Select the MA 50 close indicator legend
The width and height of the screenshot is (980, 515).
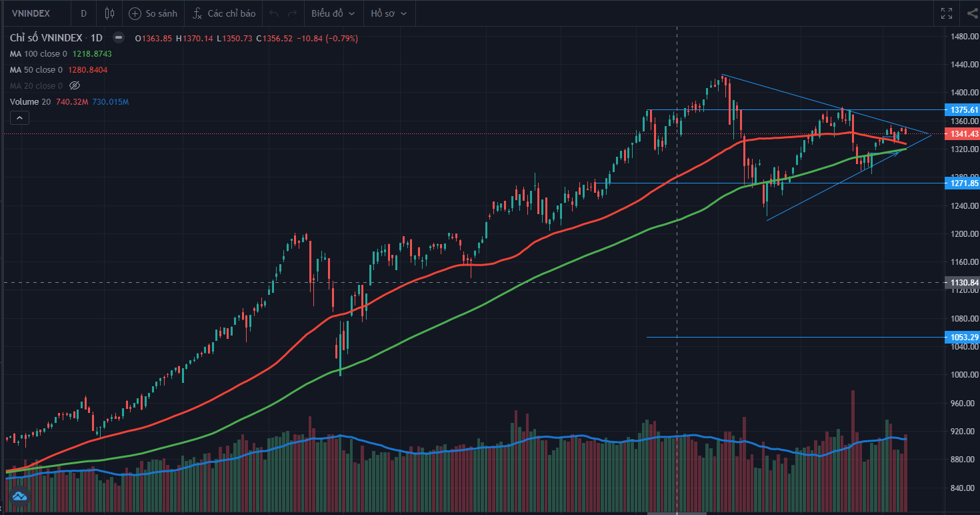[x=59, y=69]
